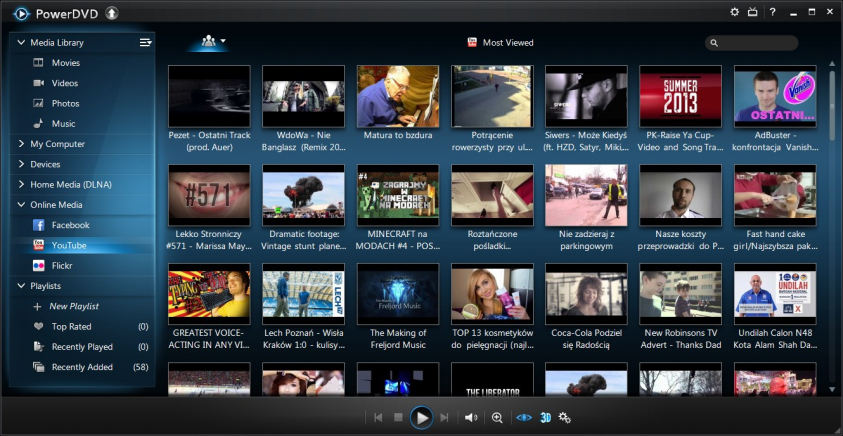Click the zoom magnifier icon
Viewport: 843px width, 436px height.
click(x=497, y=417)
